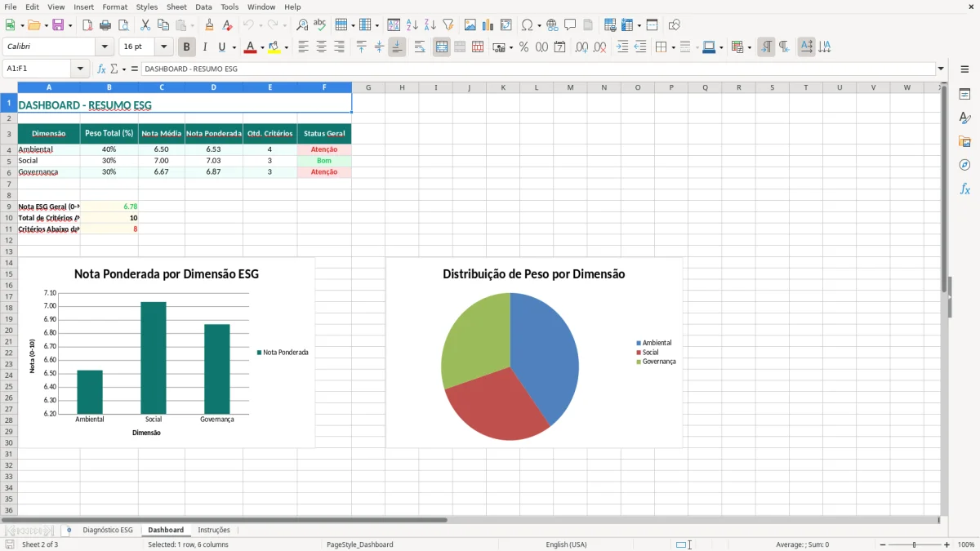Run the Spelling check icon

tap(320, 25)
